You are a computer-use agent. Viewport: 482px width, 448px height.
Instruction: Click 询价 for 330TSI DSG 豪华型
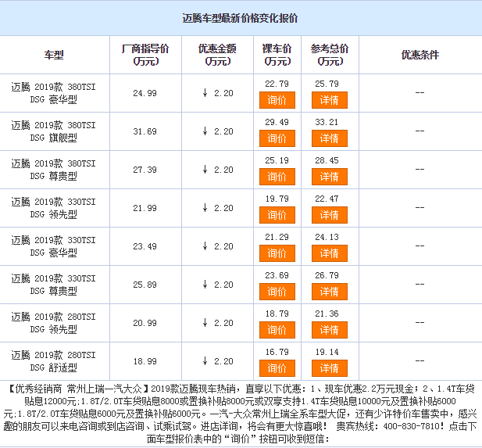click(x=277, y=253)
